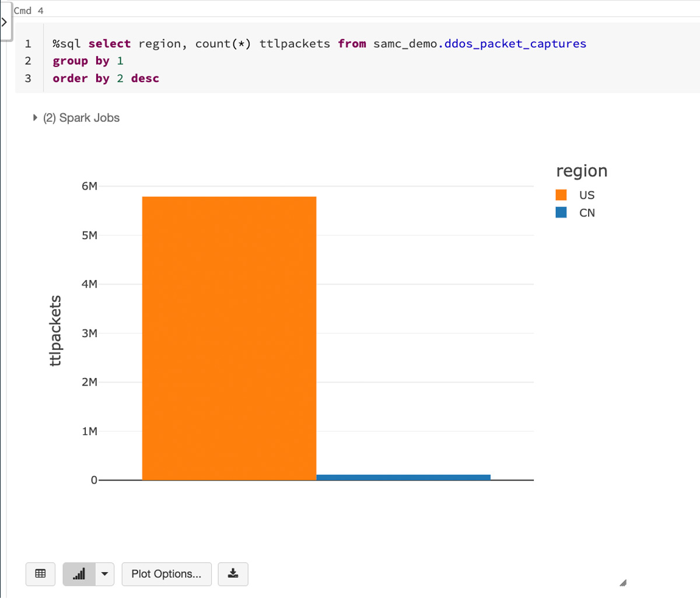Click the download results icon
The width and height of the screenshot is (700, 599).
pos(233,574)
